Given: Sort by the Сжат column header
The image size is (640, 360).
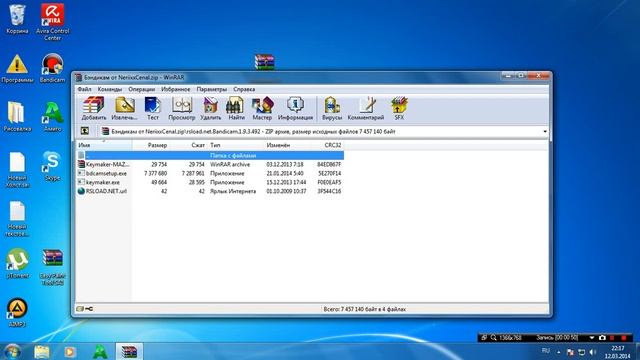Looking at the screenshot, I should click(188, 145).
